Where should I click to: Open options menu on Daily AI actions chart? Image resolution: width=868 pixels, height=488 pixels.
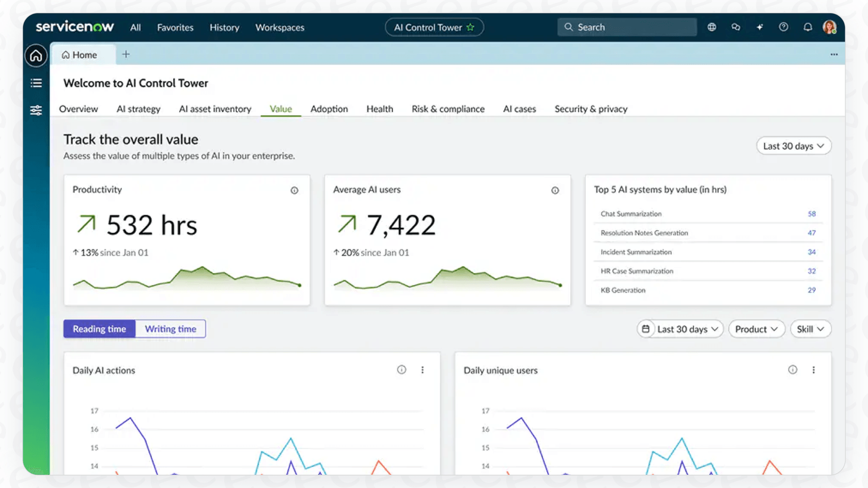coord(423,370)
